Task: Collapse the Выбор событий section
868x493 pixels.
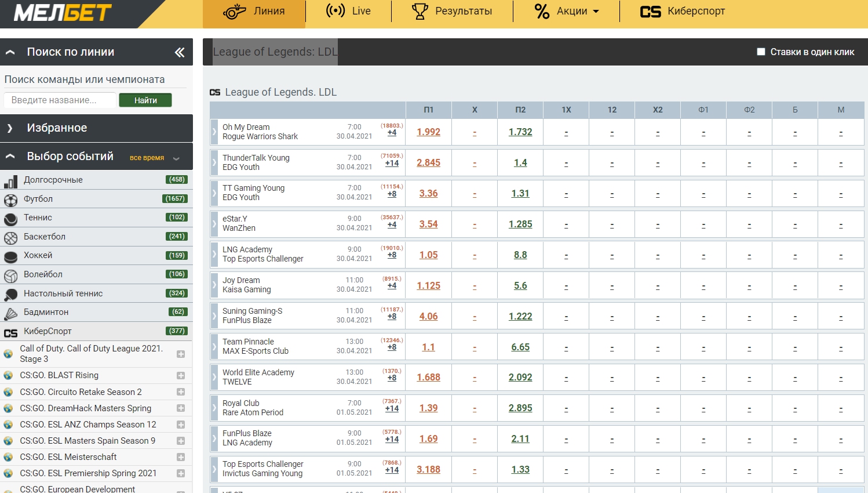Action: 10,157
